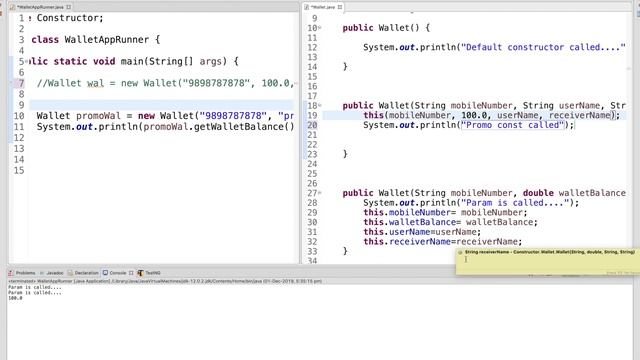Click the "Promo const called" string
The image size is (640, 360).
pos(513,125)
